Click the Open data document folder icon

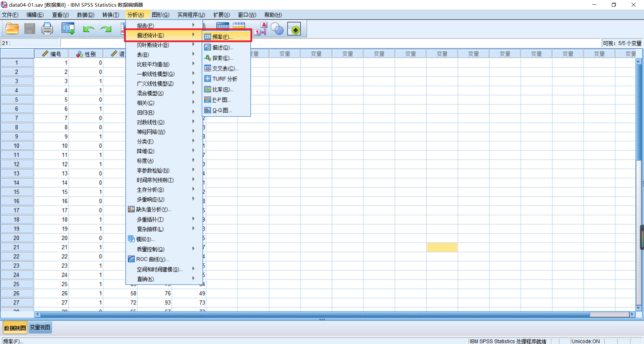pyautogui.click(x=12, y=29)
